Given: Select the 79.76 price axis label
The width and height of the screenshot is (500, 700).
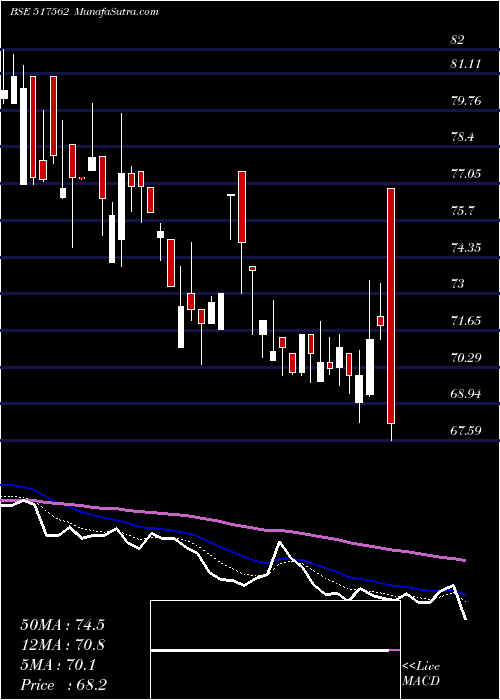Looking at the screenshot, I should pos(466,101).
